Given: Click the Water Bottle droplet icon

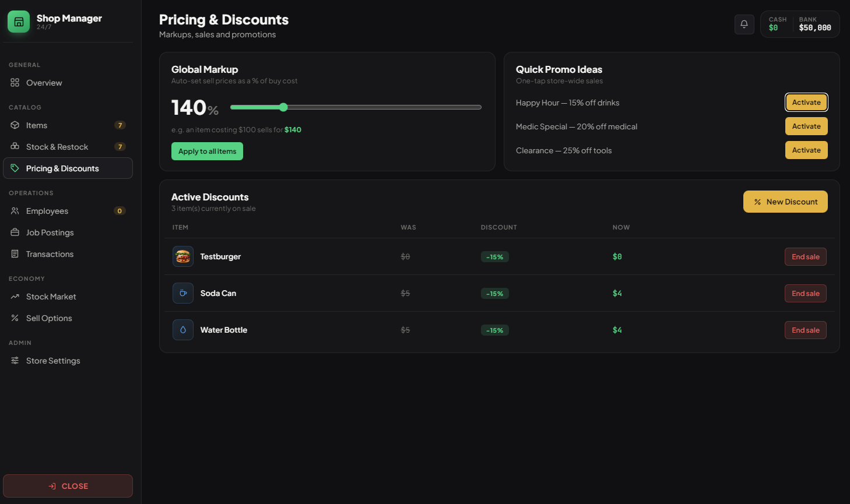Looking at the screenshot, I should click(183, 330).
